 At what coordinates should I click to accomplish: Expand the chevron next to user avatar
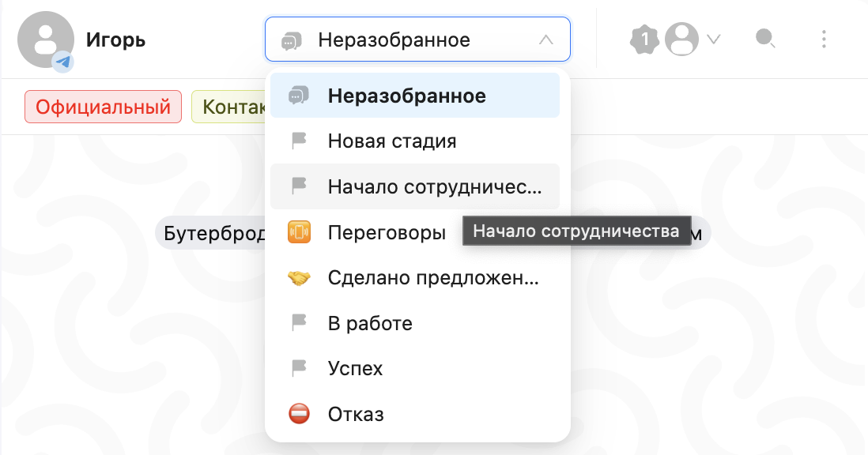tap(714, 39)
